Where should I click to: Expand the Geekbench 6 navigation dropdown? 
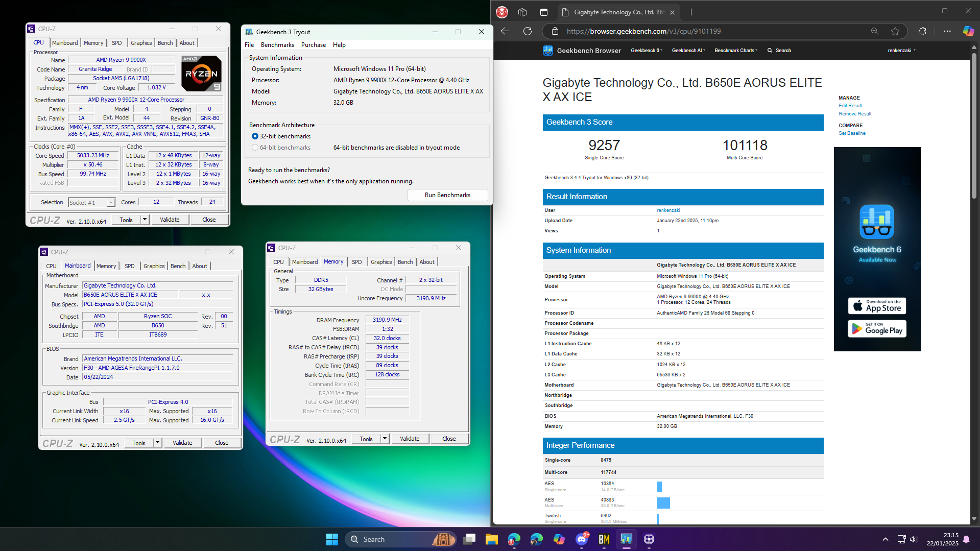(647, 51)
